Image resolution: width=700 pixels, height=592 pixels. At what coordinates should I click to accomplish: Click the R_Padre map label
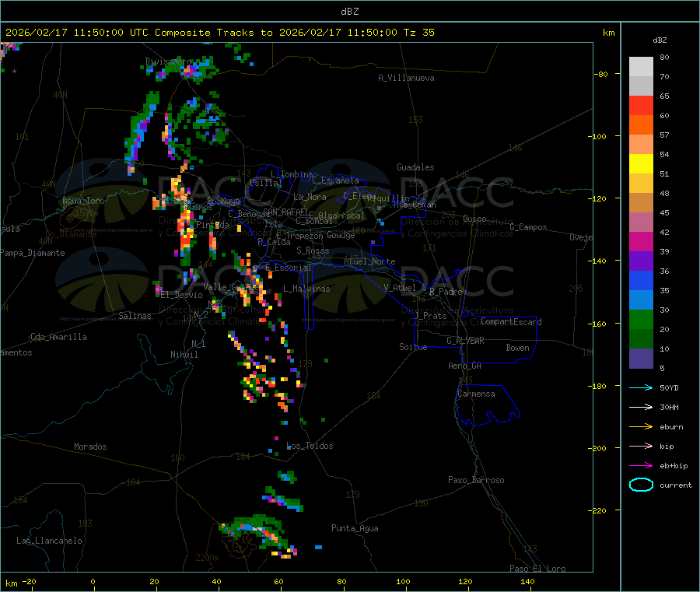[x=446, y=292]
